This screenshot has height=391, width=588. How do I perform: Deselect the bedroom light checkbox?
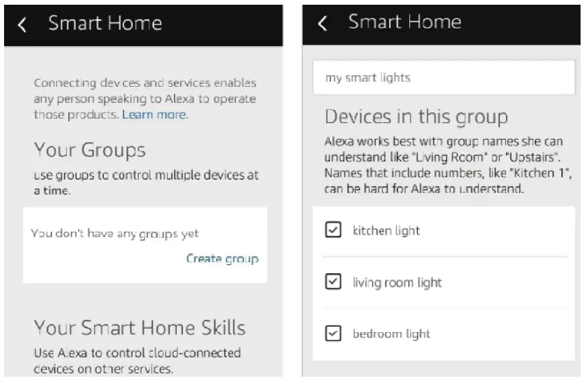pos(333,333)
